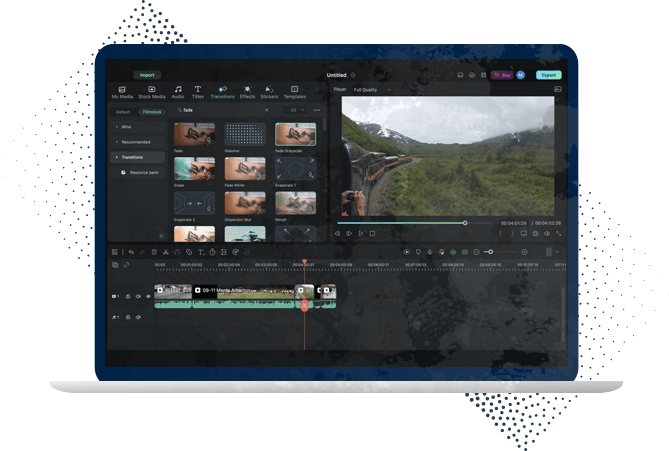
Task: Switch to the Filmstock tab
Action: click(151, 111)
